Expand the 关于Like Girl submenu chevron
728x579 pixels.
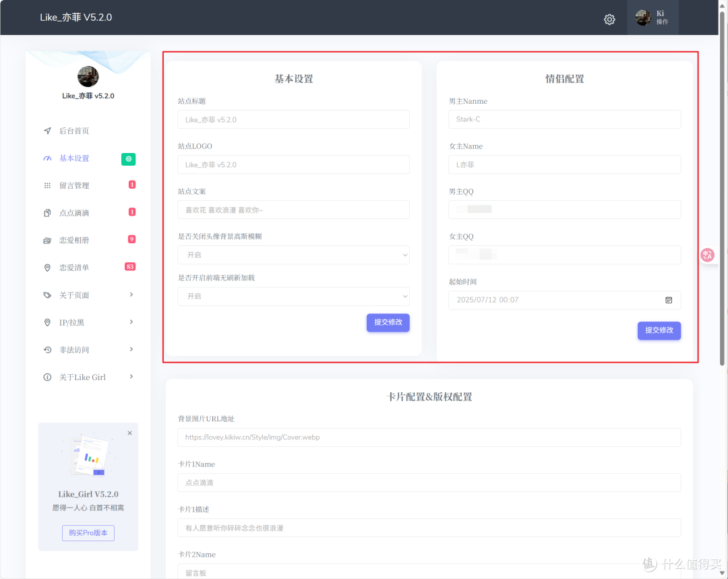pos(131,377)
